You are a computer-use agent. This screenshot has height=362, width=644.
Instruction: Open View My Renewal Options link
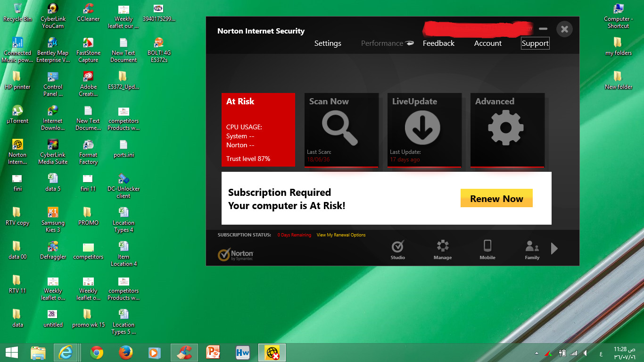(x=341, y=235)
